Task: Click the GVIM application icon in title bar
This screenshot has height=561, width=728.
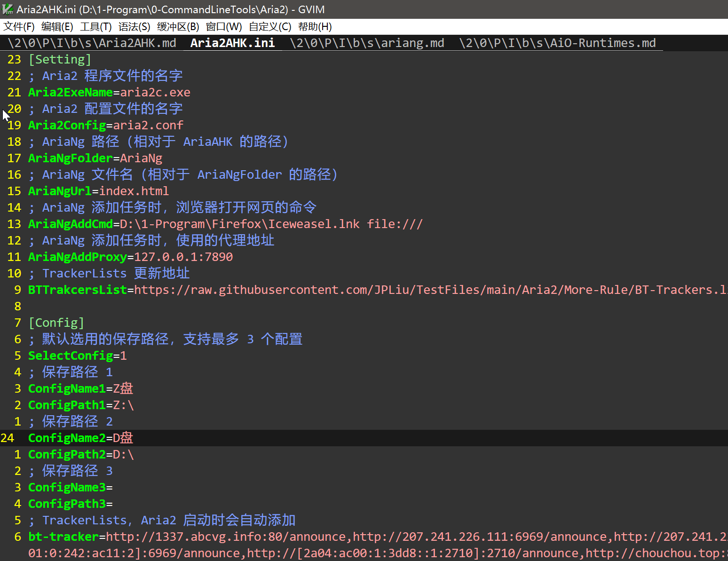Action: (8, 9)
